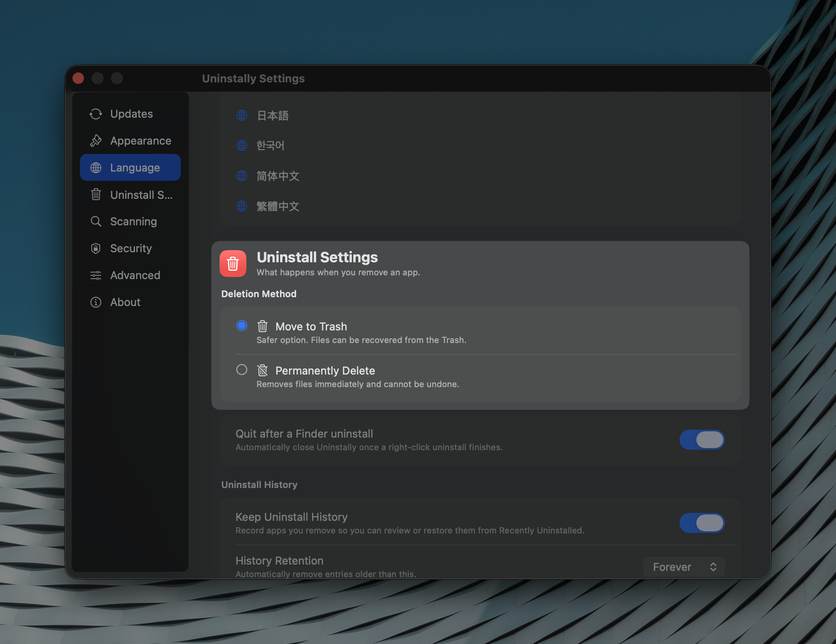
Task: Click the Permanently Delete label
Action: tap(325, 371)
